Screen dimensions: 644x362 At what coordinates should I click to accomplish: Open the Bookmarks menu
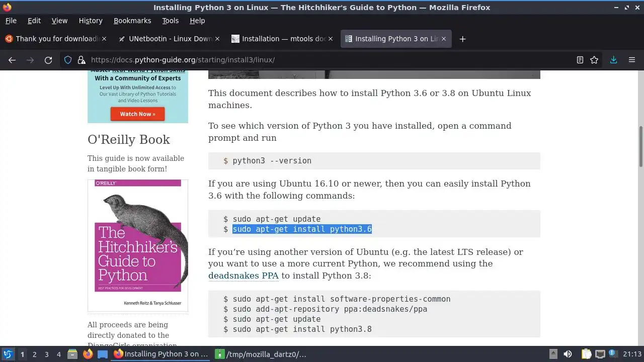132,21
